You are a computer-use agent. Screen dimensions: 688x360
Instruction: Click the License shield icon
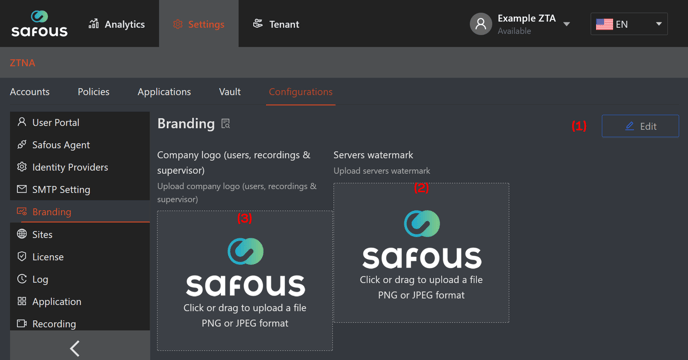click(x=22, y=256)
